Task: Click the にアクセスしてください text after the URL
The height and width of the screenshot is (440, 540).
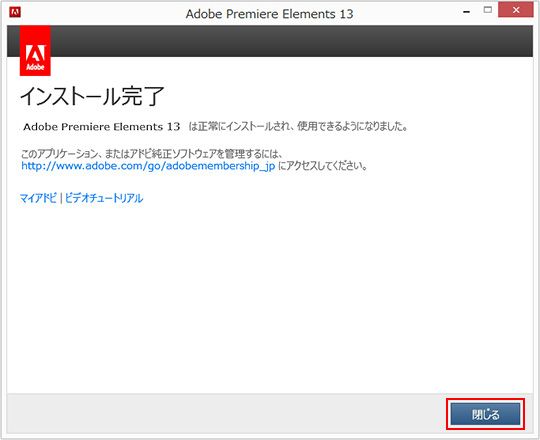Action: [x=323, y=166]
